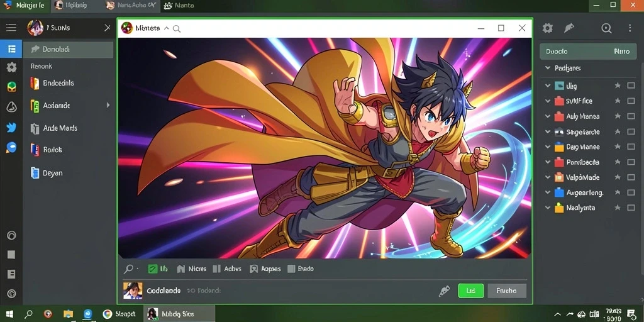Expand the Aoriemde submenu arrow
The height and width of the screenshot is (322, 644).
[x=108, y=105]
